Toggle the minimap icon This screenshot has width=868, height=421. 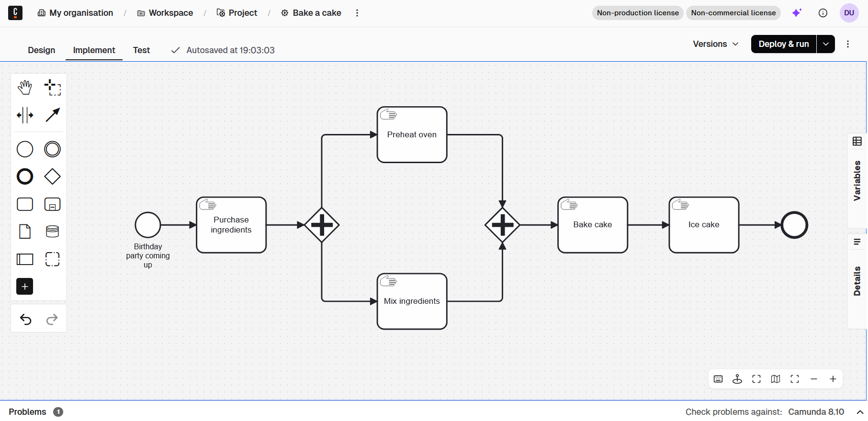click(776, 379)
